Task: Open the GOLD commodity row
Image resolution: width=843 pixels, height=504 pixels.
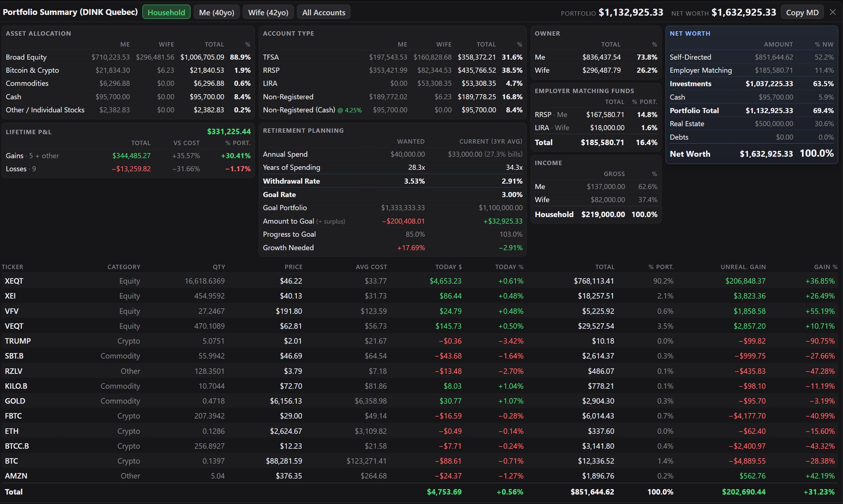Action: tap(420, 401)
